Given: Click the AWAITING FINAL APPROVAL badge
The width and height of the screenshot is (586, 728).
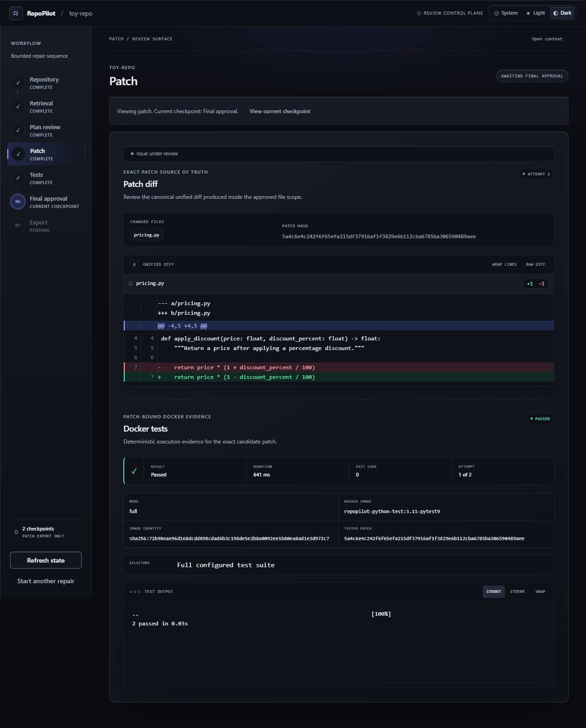Looking at the screenshot, I should click(x=532, y=76).
